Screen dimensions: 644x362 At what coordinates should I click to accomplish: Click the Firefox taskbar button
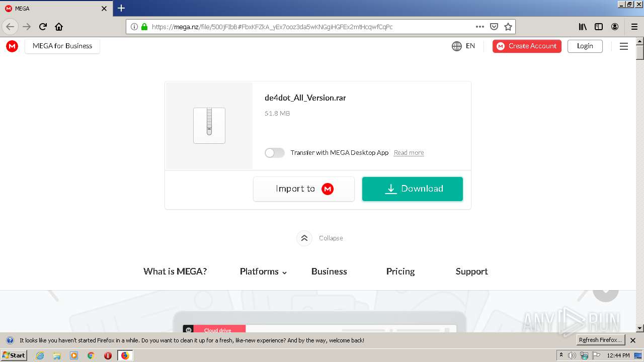125,355
